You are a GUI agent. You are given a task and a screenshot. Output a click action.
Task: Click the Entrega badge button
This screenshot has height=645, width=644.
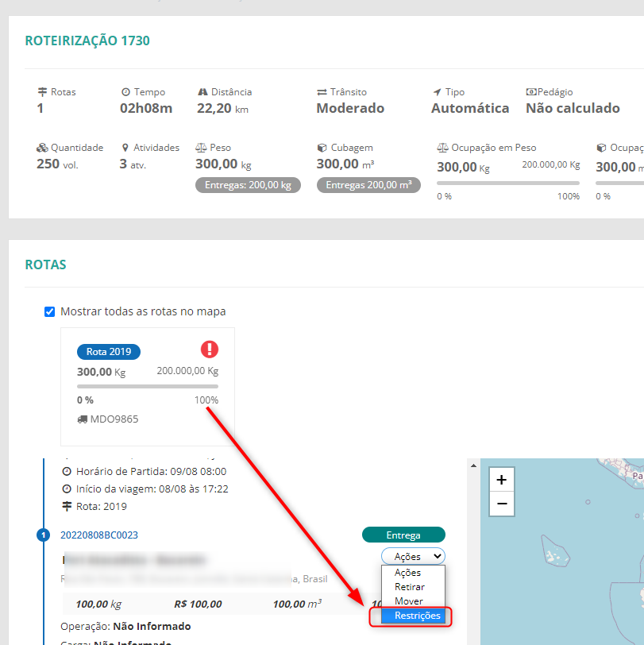[x=403, y=535]
